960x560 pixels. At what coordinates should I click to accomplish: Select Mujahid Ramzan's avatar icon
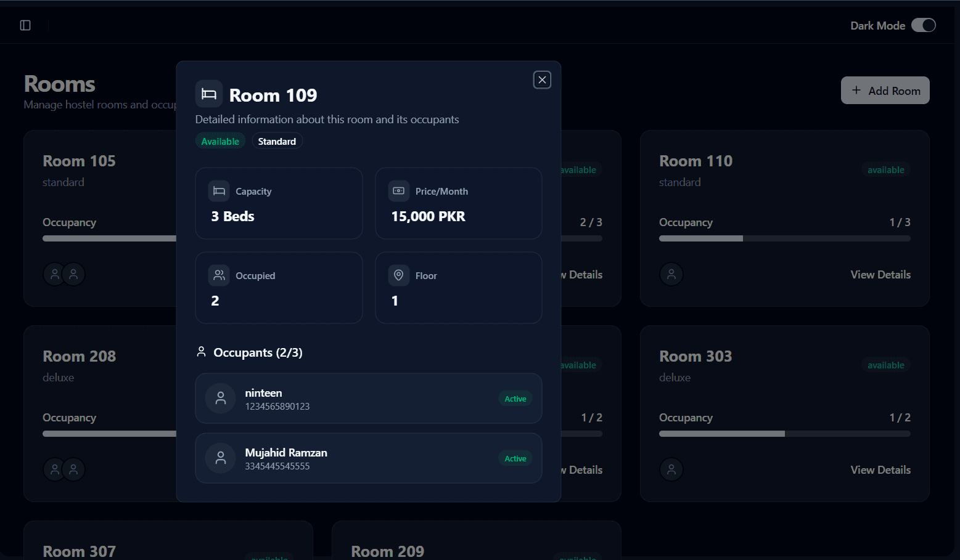tap(221, 458)
